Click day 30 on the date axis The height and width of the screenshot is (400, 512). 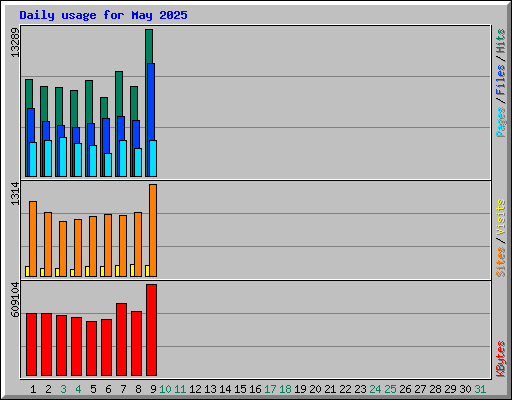[x=465, y=389]
